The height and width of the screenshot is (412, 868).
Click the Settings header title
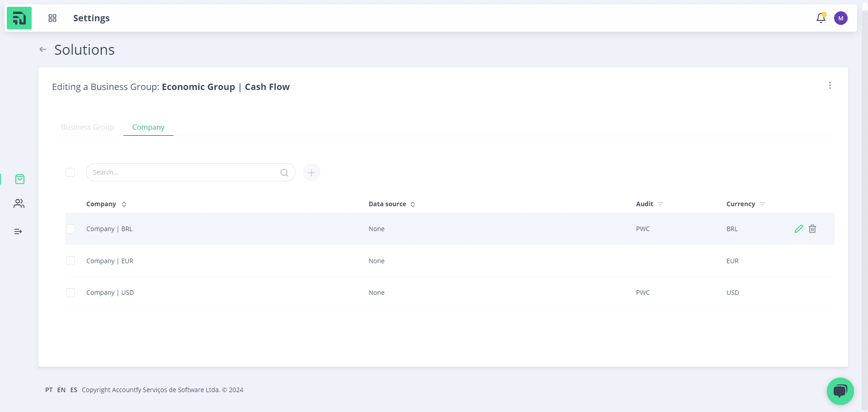click(91, 18)
